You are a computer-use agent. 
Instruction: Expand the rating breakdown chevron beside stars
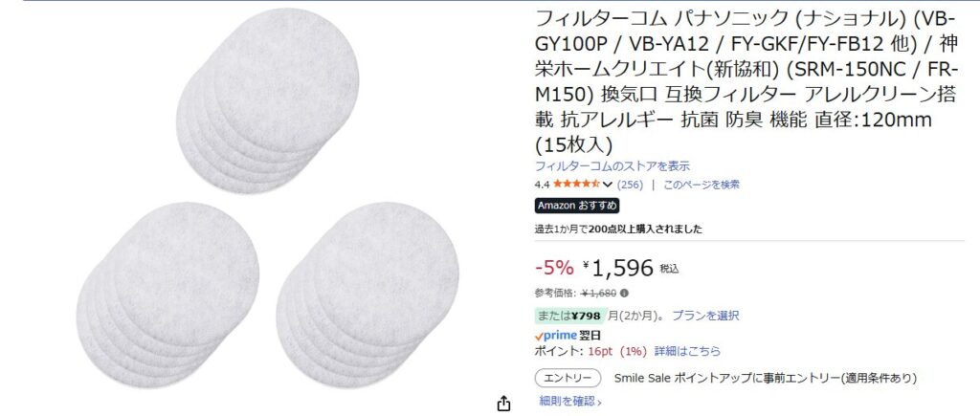[x=607, y=185]
